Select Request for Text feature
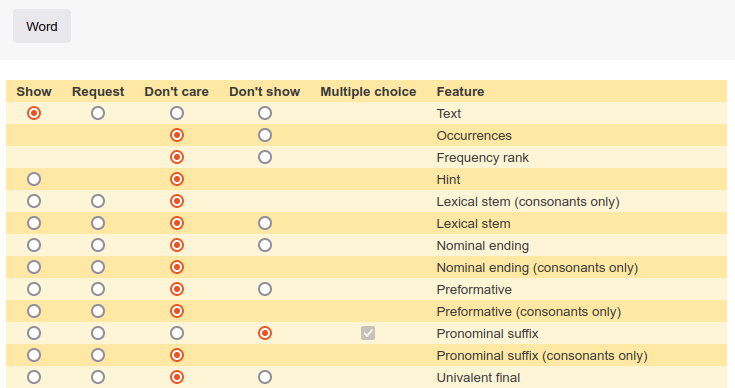 point(98,113)
